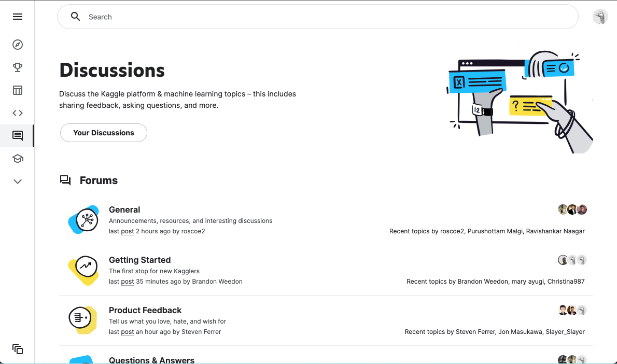This screenshot has height=364, width=617.
Task: Click first avatar in Getting Started row
Action: click(x=563, y=260)
